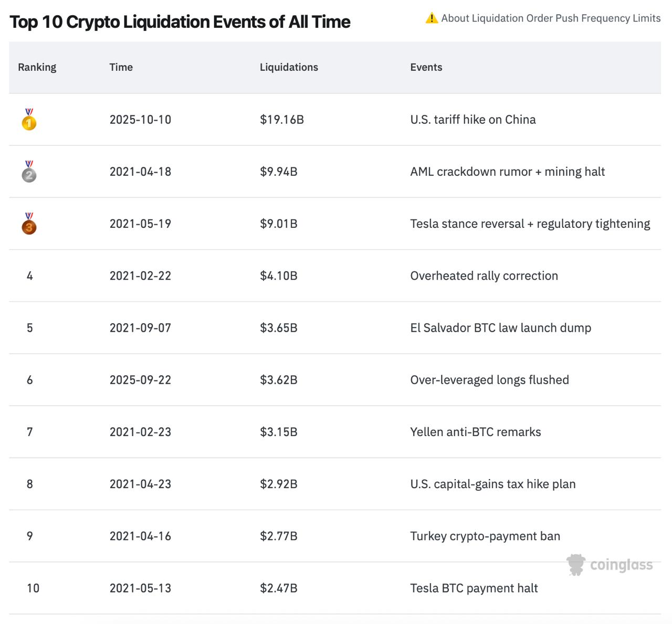Click the Time column header
The width and height of the screenshot is (672, 624).
[121, 67]
